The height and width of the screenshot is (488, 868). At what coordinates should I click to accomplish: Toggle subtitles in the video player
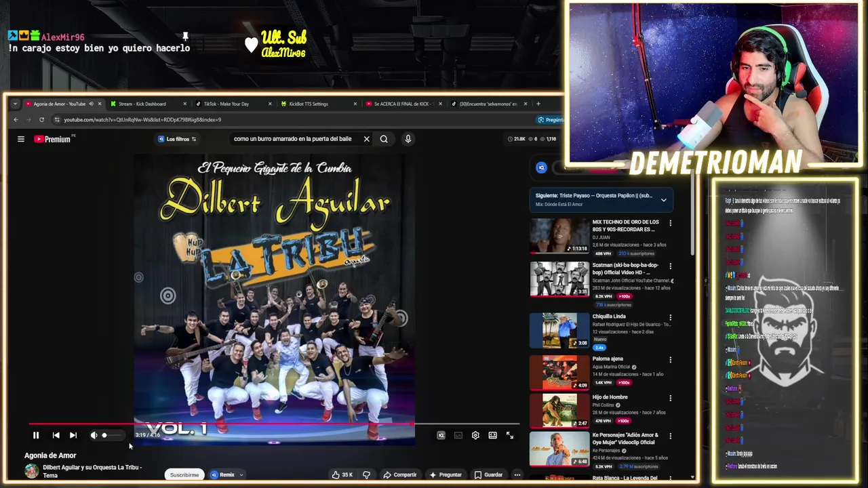(x=458, y=435)
